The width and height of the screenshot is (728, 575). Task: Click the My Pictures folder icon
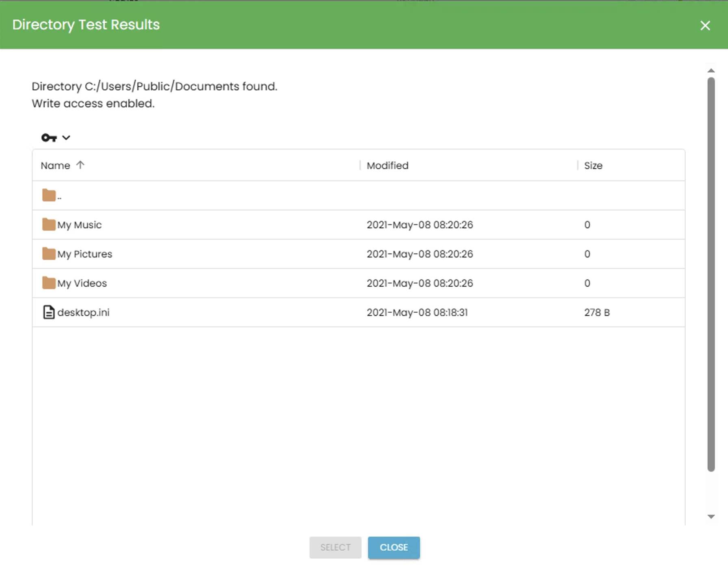[x=49, y=254]
